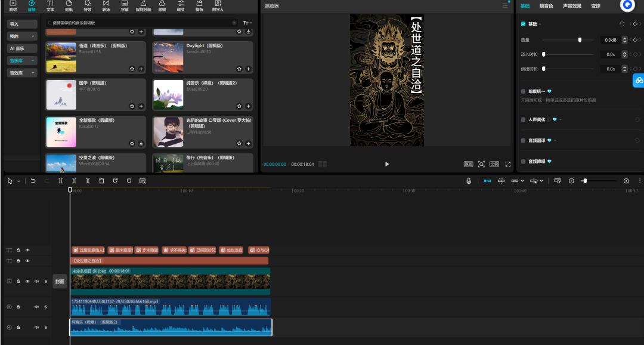Download the 全新爆款（剪辑版） track
This screenshot has height=345, width=644.
coord(141,143)
